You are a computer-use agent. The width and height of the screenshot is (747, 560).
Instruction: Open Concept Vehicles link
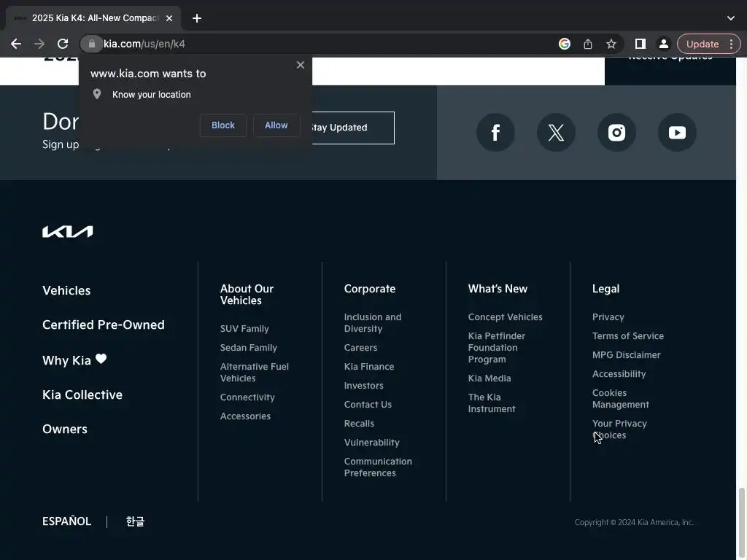click(x=505, y=317)
